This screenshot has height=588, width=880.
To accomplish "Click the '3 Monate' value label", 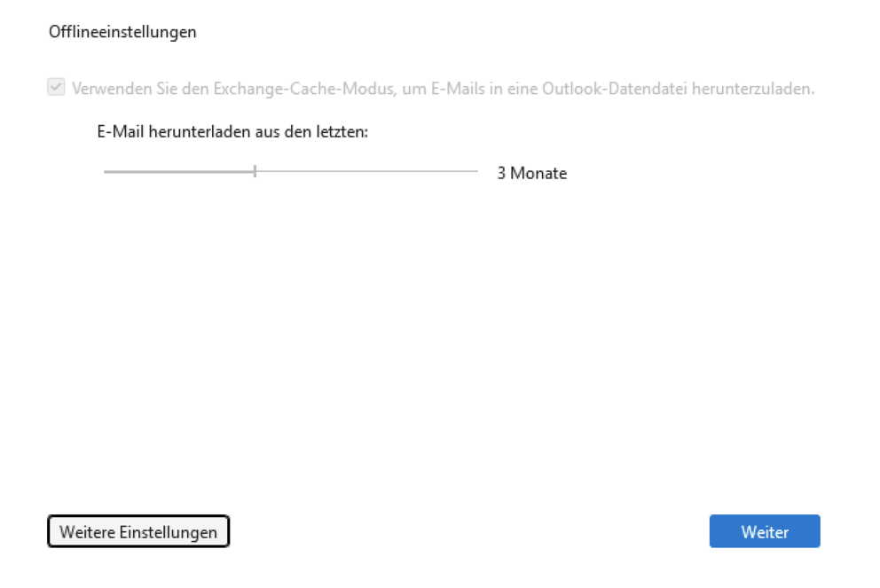I will (x=532, y=173).
